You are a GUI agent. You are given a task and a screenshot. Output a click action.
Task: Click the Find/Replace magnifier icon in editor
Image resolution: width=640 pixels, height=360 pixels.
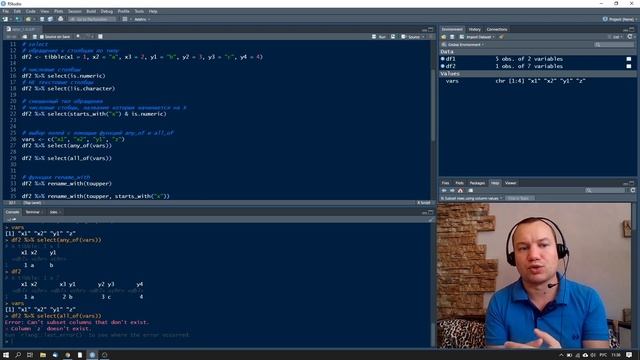(x=78, y=37)
